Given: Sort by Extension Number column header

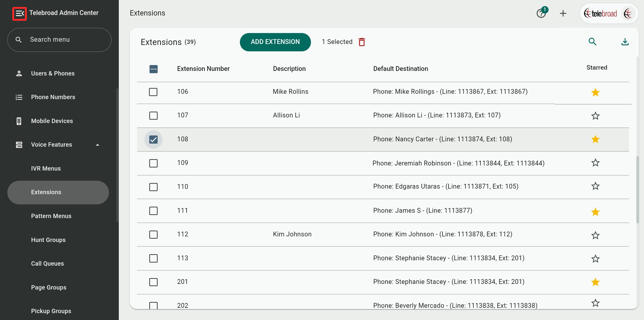Looking at the screenshot, I should (x=203, y=69).
